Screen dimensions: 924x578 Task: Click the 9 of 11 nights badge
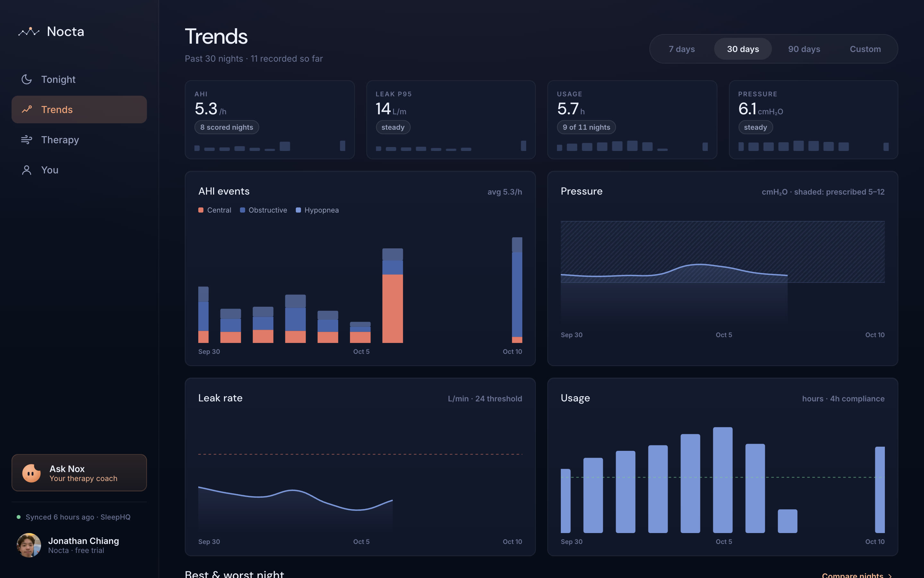click(x=586, y=127)
